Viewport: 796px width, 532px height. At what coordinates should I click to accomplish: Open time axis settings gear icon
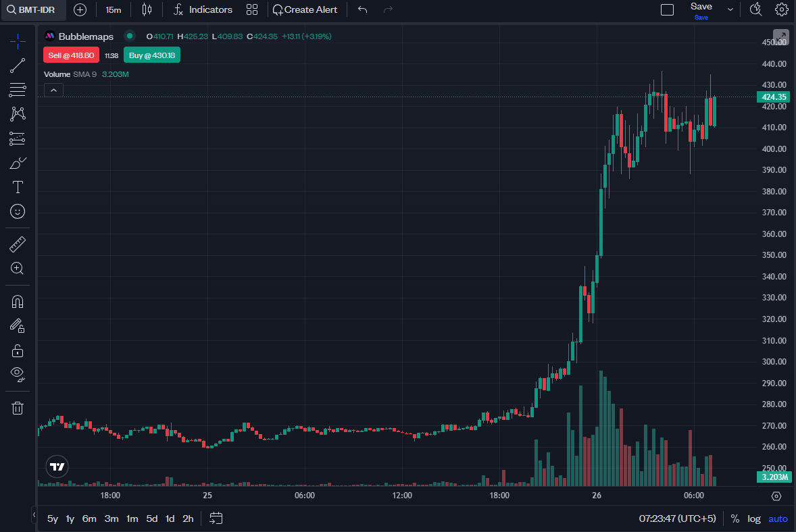[x=776, y=496]
